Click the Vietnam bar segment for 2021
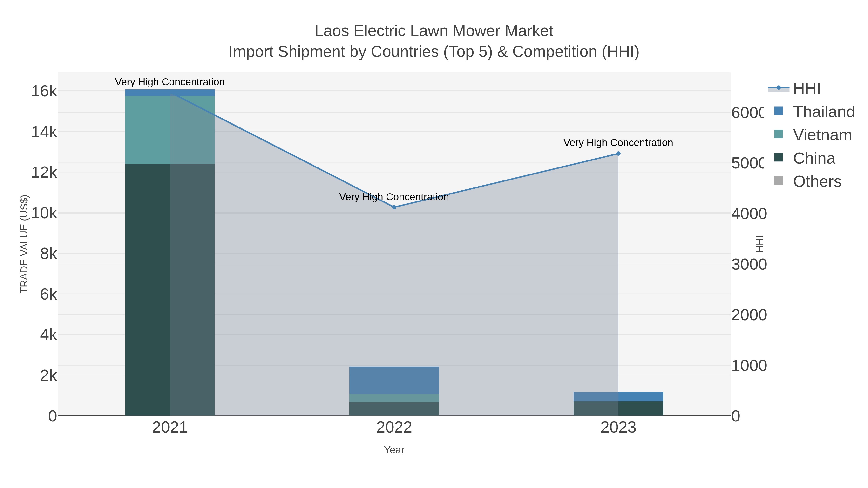 tap(170, 130)
